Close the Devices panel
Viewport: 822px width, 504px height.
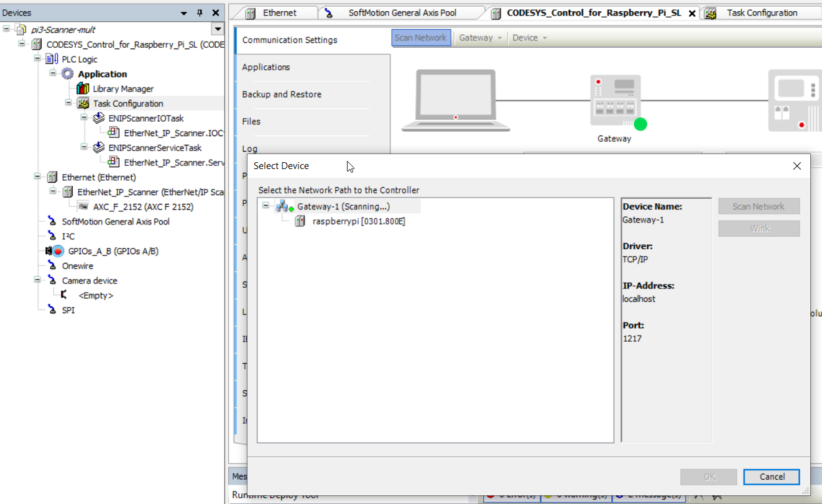216,13
